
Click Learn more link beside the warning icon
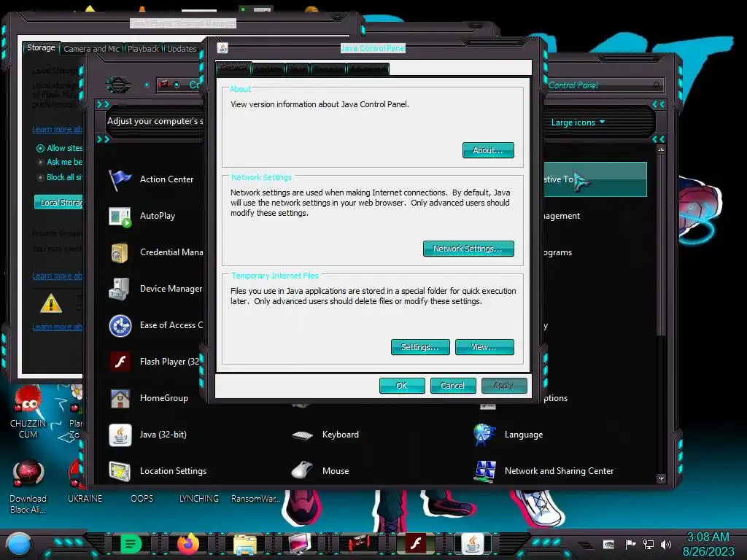pos(57,327)
